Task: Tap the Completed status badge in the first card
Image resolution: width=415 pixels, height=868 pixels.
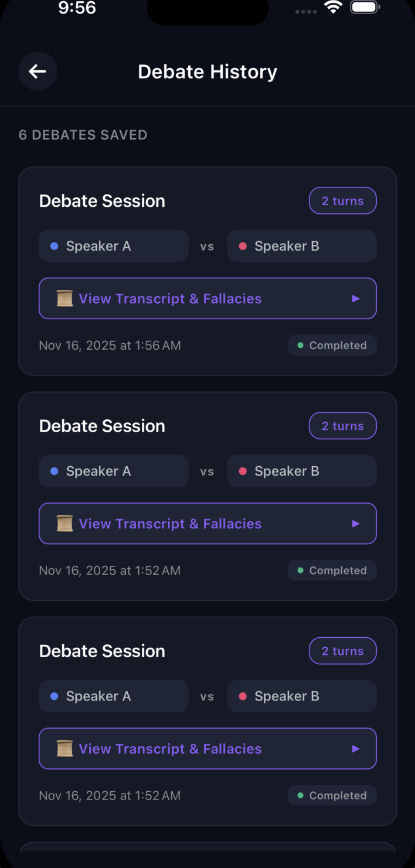Action: [332, 346]
